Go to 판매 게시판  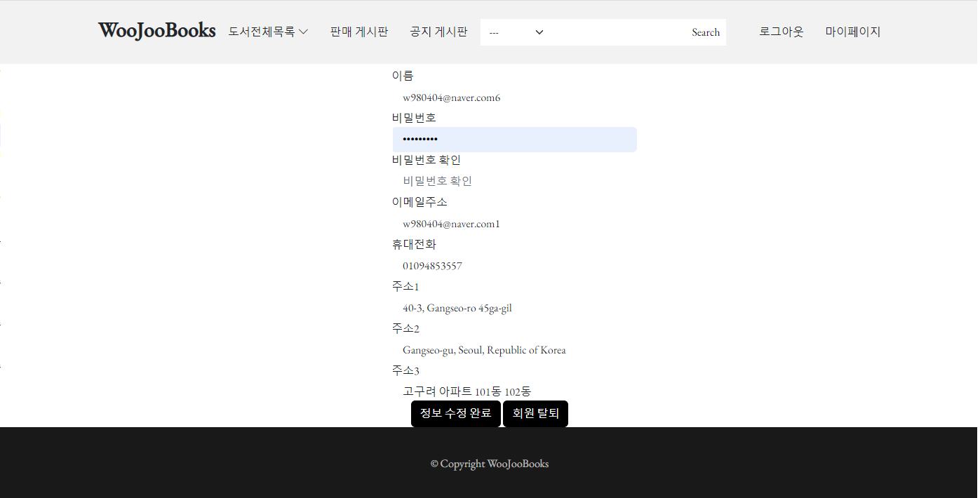click(359, 32)
